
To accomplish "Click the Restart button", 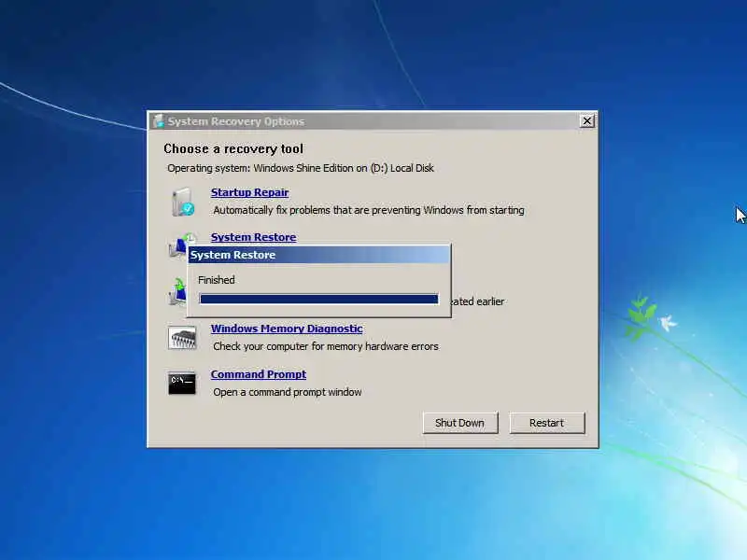I will [x=547, y=423].
